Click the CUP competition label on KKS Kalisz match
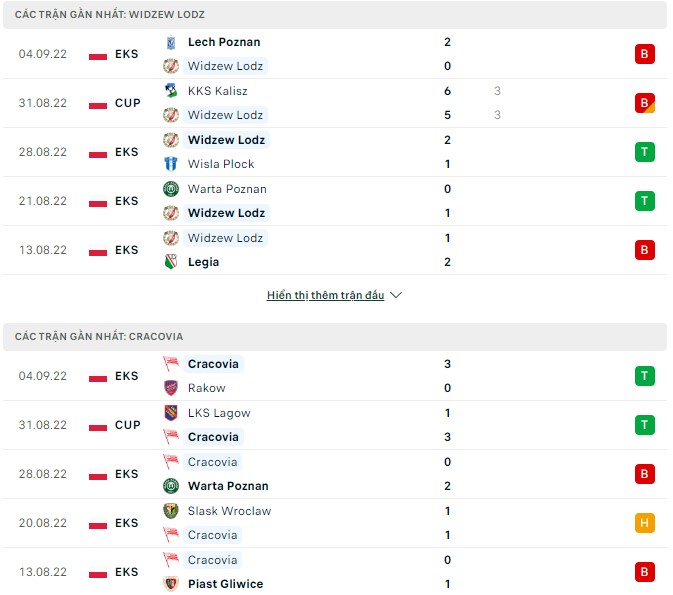673x595 pixels. 127,103
